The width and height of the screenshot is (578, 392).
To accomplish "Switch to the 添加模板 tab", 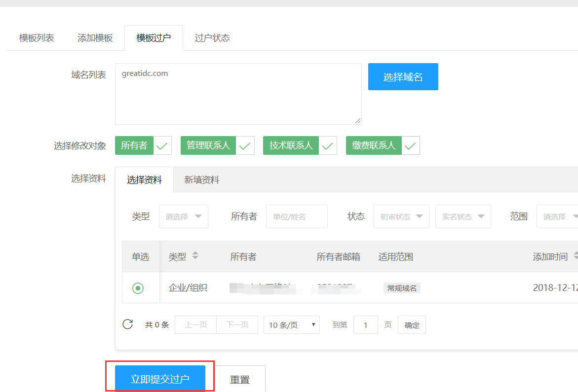I will click(x=94, y=37).
